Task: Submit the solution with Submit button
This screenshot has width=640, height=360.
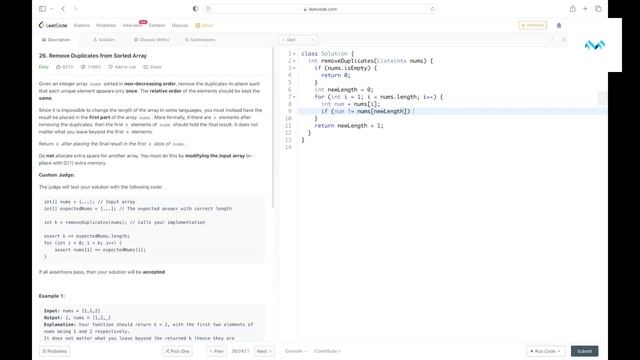Action: (x=584, y=351)
